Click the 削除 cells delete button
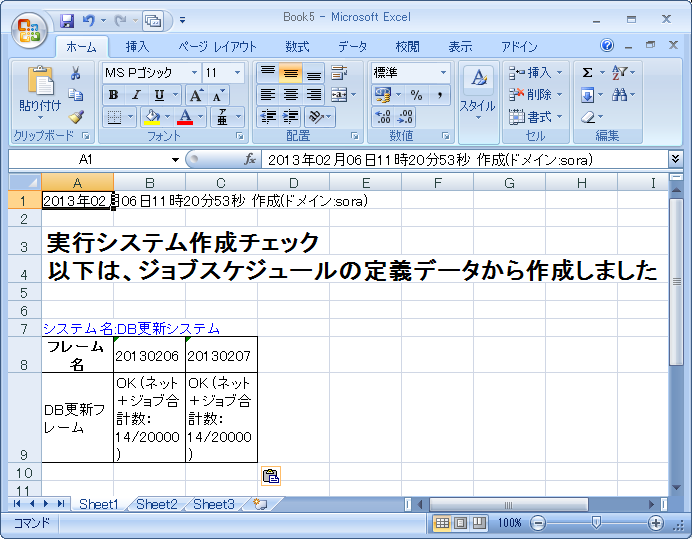 click(x=535, y=94)
